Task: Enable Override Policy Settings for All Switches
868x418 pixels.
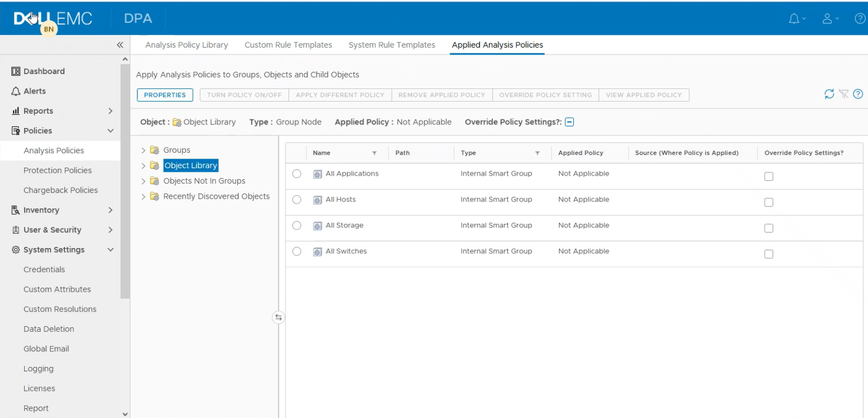Action: click(x=769, y=253)
